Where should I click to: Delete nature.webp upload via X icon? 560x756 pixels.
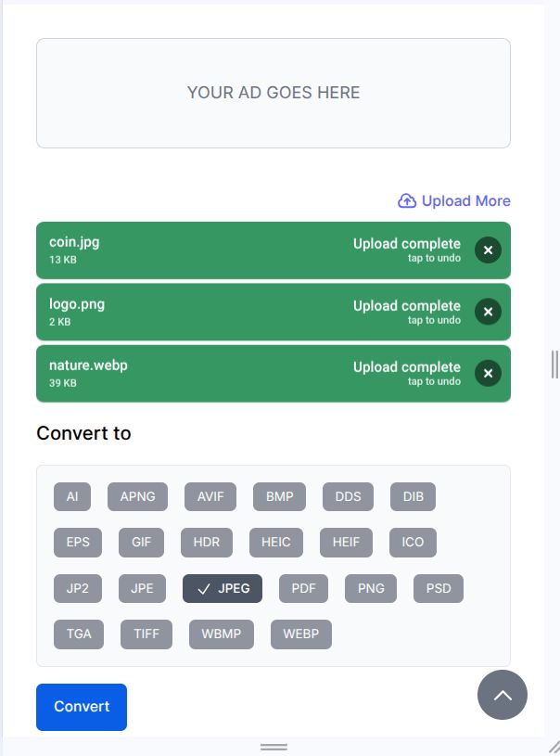click(488, 373)
